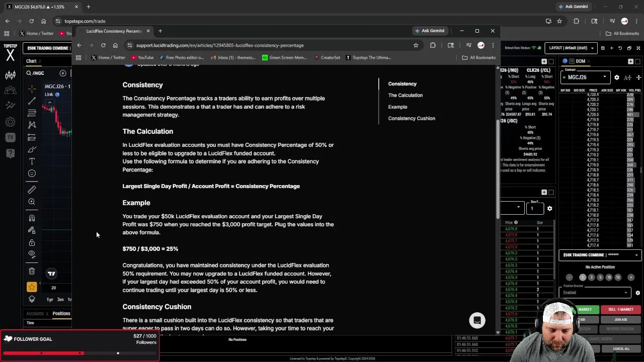Open the help question mark sidebar icon

pos(10,153)
